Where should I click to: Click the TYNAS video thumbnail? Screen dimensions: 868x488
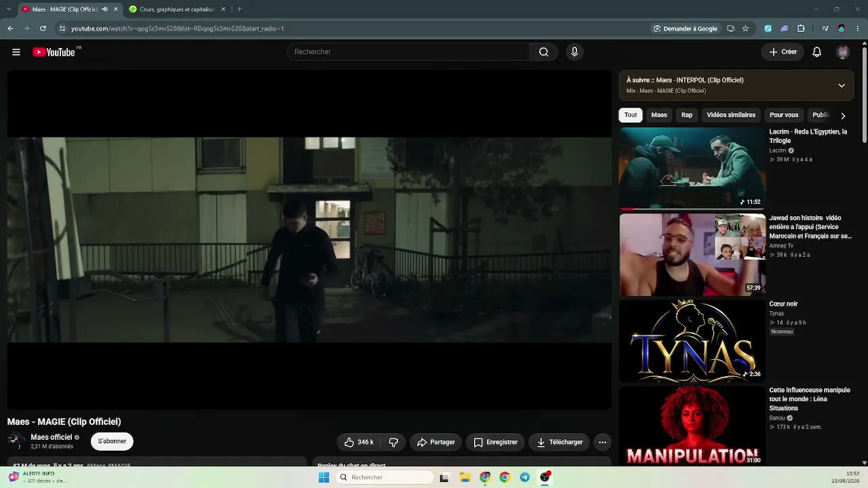tap(692, 341)
